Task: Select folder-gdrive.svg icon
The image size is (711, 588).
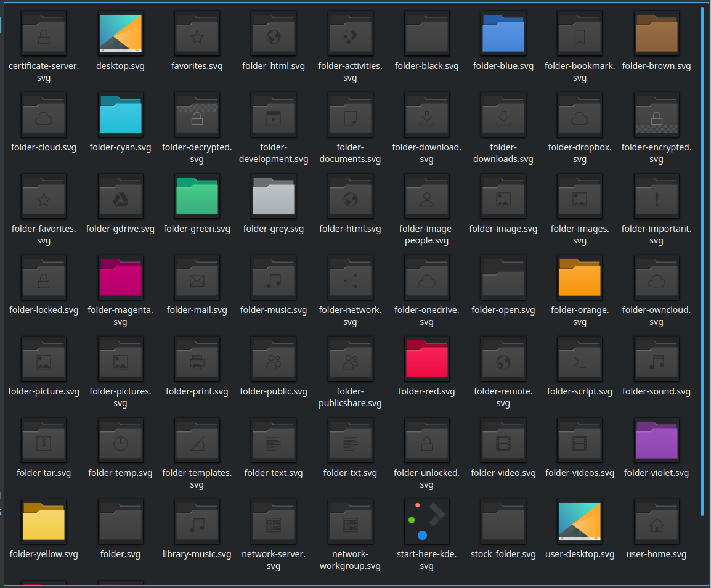Action: pyautogui.click(x=120, y=196)
